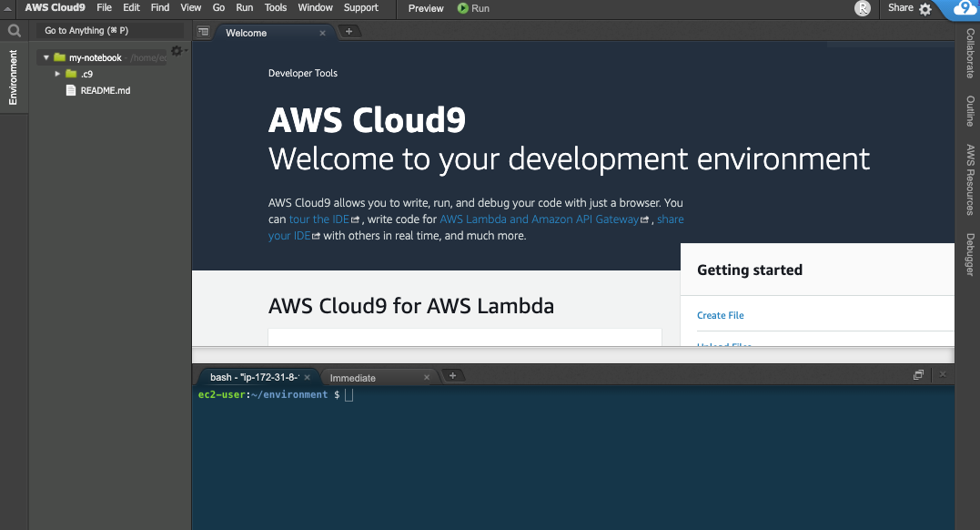980x530 pixels.
Task: Select the my-notebook folder name
Action: coord(95,57)
